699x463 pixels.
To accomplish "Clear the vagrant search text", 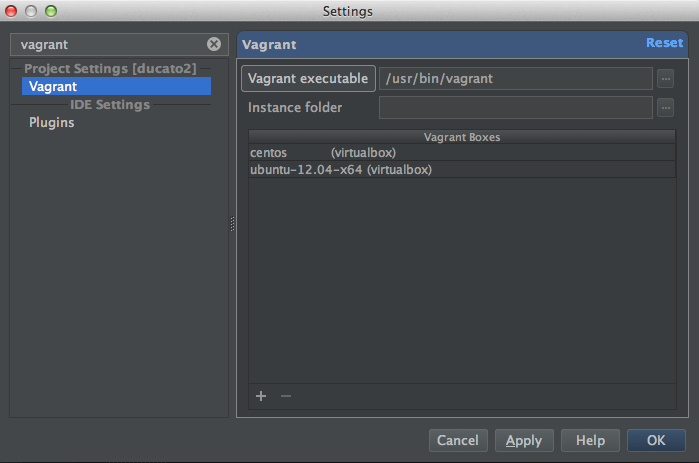I will pyautogui.click(x=214, y=44).
